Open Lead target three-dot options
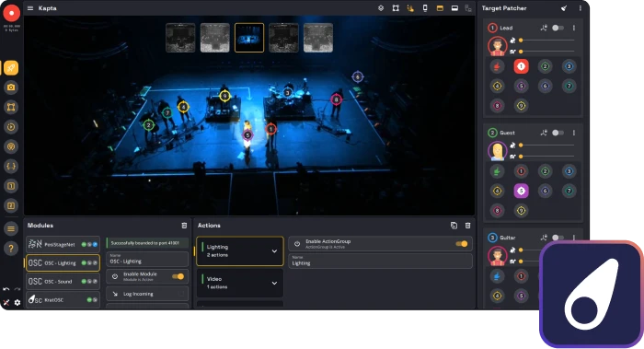 574,28
